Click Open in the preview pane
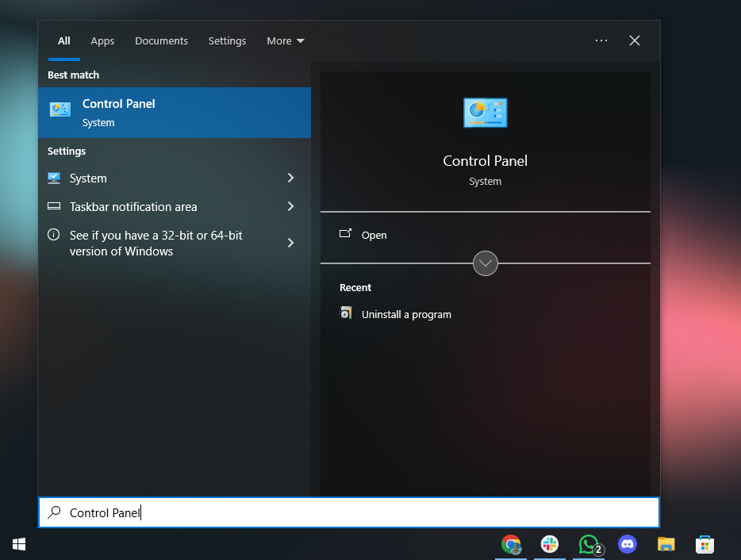Screen dimensions: 741x560 (374, 235)
